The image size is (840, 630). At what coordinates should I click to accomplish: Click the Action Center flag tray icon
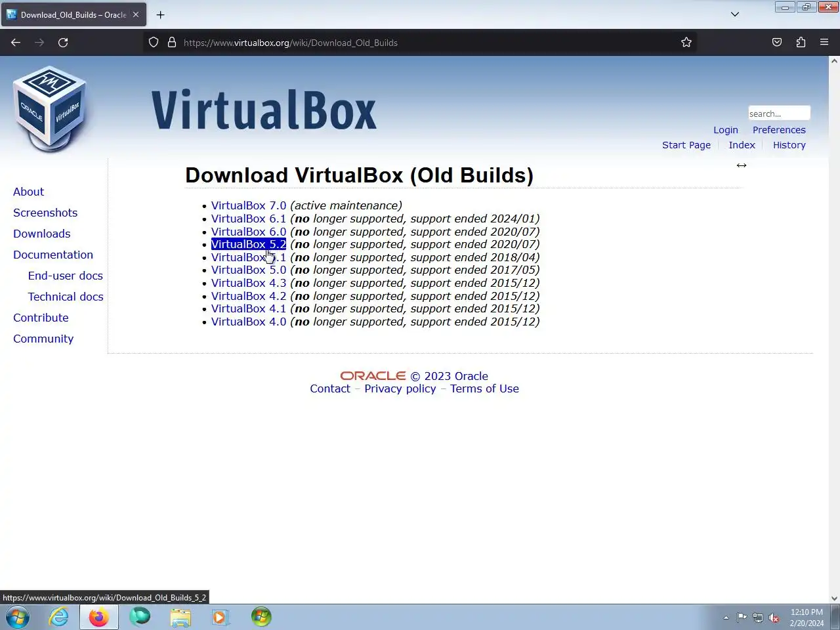click(742, 618)
